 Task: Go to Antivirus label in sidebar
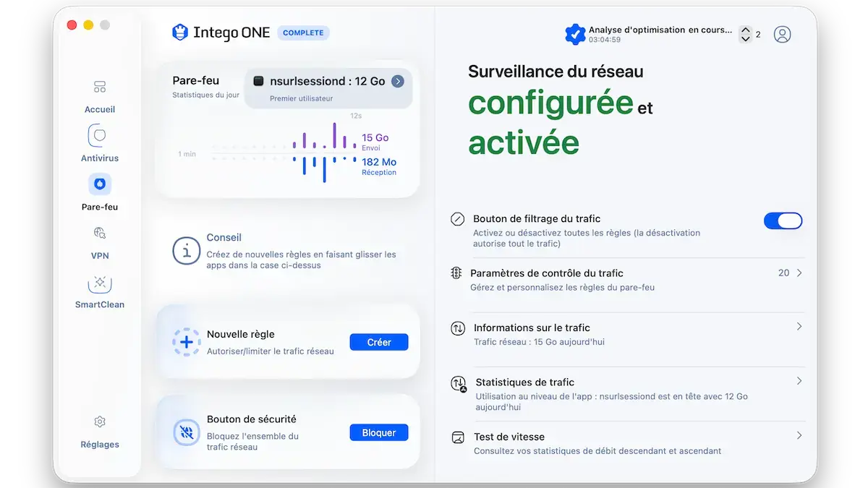tap(100, 158)
